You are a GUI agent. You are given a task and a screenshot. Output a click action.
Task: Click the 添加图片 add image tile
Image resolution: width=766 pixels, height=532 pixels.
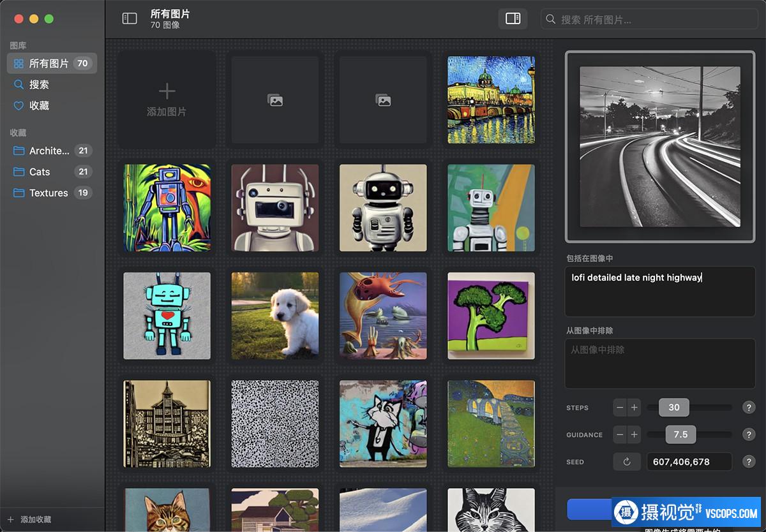click(167, 100)
